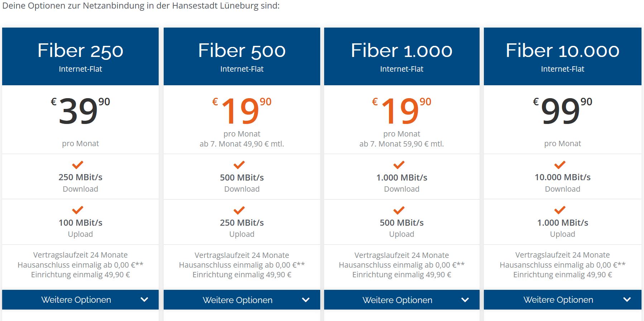Click the orange 19,90 price of Fiber 500
The height and width of the screenshot is (321, 644).
point(242,110)
